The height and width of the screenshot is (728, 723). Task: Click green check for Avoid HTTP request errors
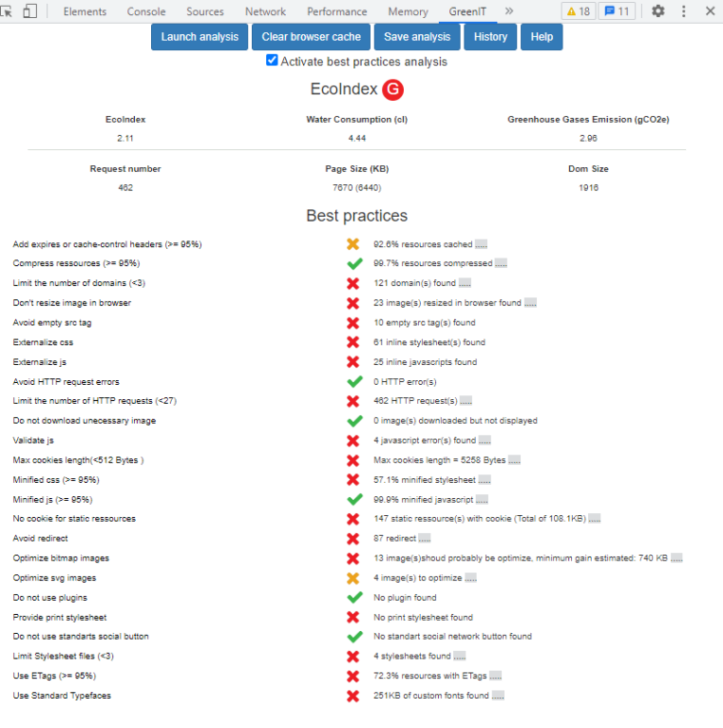tap(355, 382)
